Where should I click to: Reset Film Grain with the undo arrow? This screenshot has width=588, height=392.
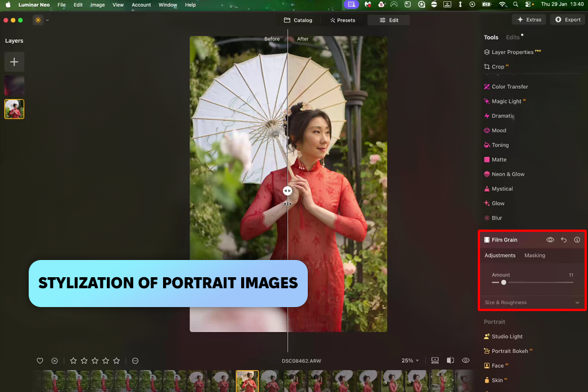564,240
